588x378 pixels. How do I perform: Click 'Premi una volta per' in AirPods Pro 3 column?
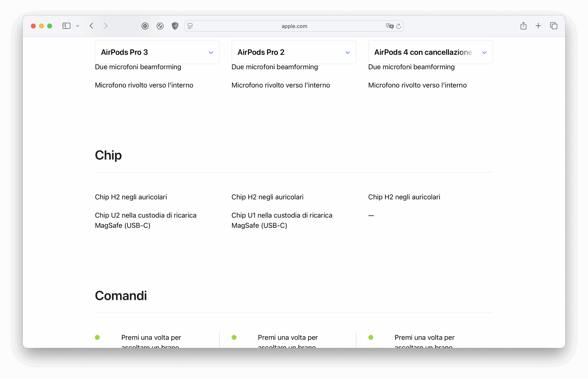[151, 338]
